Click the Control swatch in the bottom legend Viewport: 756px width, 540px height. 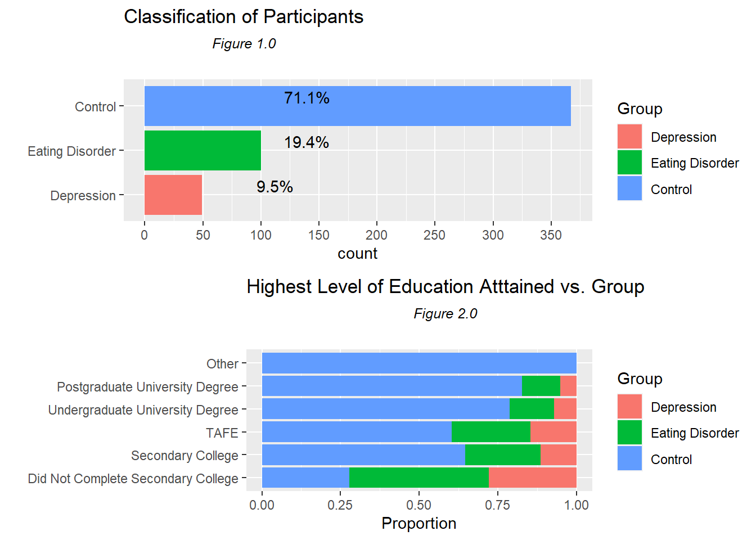pos(629,458)
